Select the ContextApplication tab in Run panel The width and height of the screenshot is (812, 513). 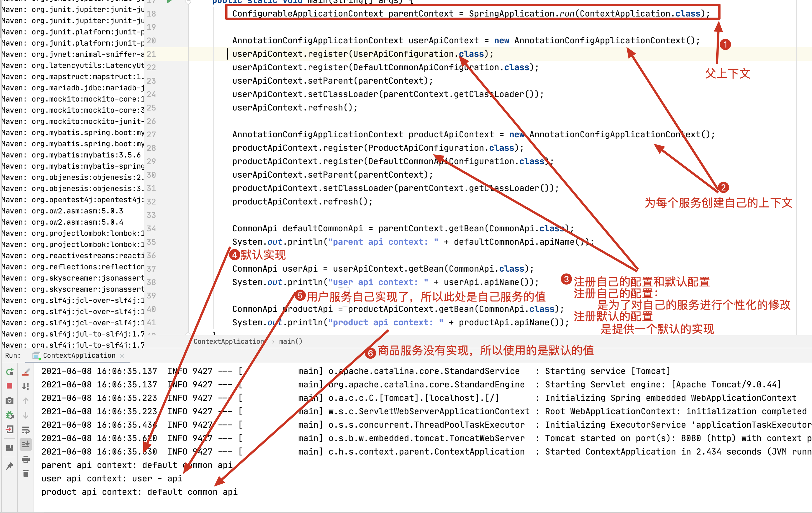click(x=79, y=356)
